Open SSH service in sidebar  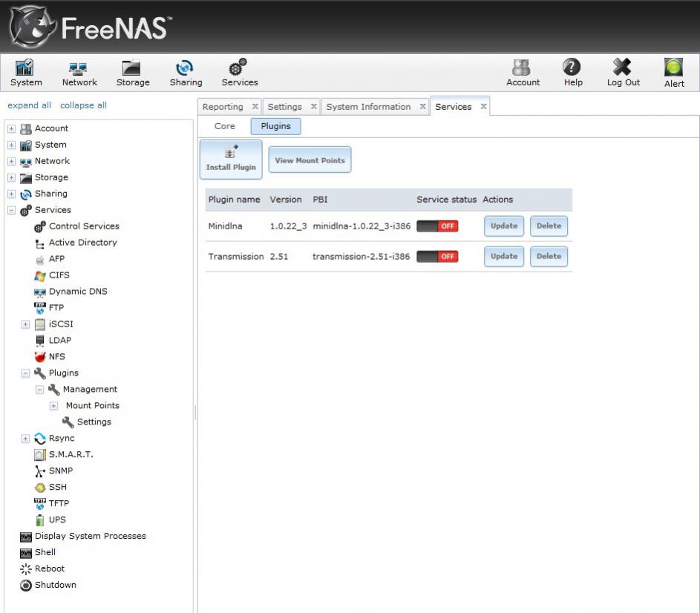pos(50,487)
